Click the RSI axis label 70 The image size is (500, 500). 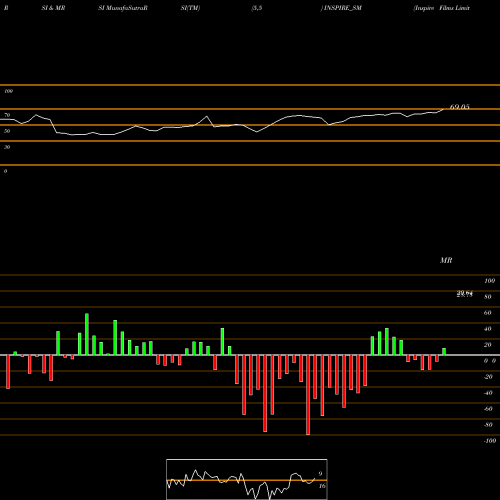(7, 115)
